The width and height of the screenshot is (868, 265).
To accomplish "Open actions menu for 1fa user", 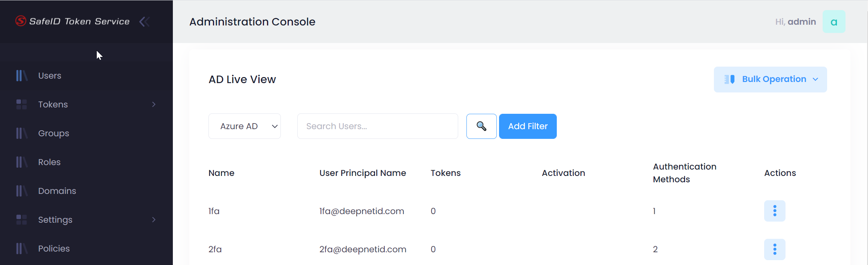I will coord(775,211).
